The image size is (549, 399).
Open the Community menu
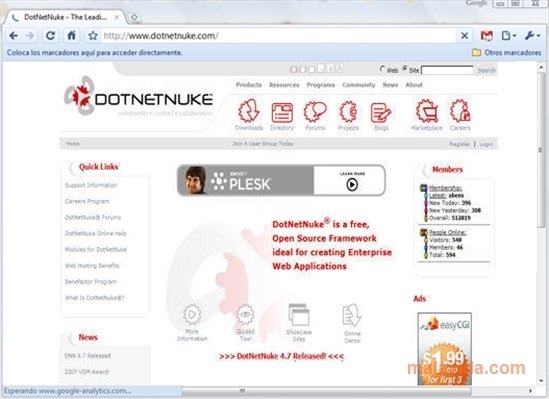(x=359, y=85)
